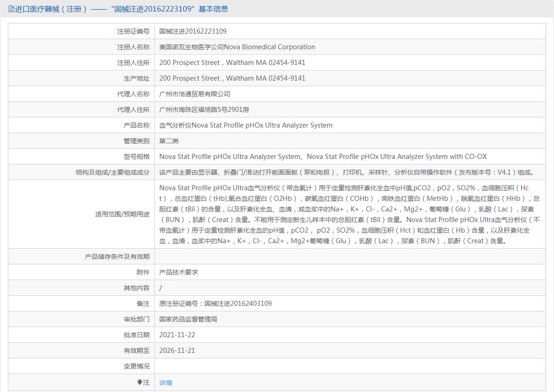Click the 注册人住所 address value
Image resolution: width=554 pixels, height=392 pixels.
pyautogui.click(x=232, y=63)
